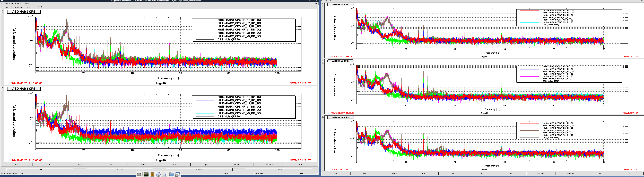
Task: Open Options... in the HAM4-HAM6 plot window
Action: [453, 173]
